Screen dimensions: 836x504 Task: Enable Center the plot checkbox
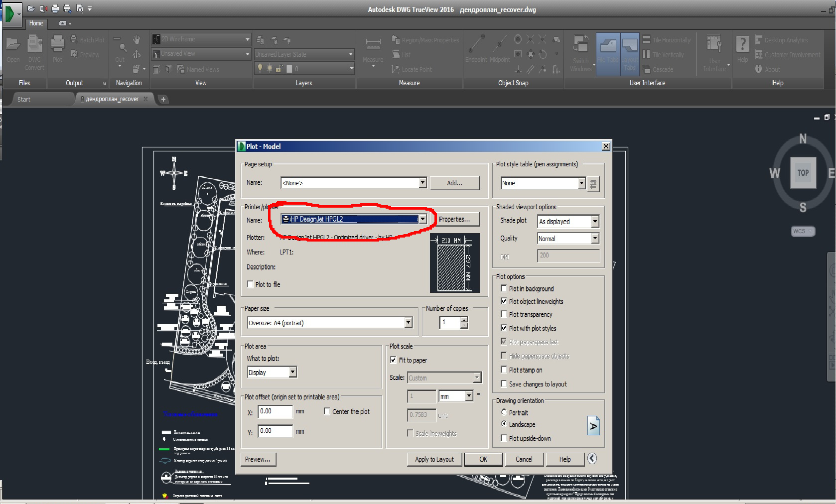[x=327, y=411]
